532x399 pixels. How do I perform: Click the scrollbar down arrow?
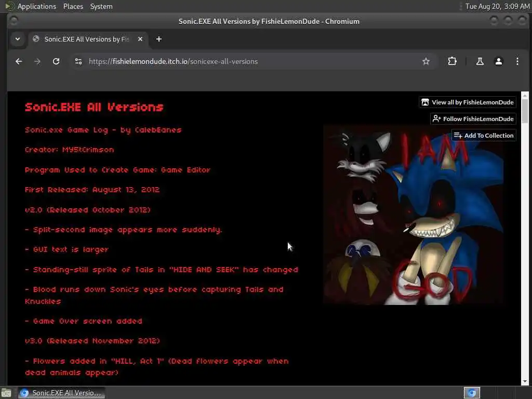(x=525, y=382)
